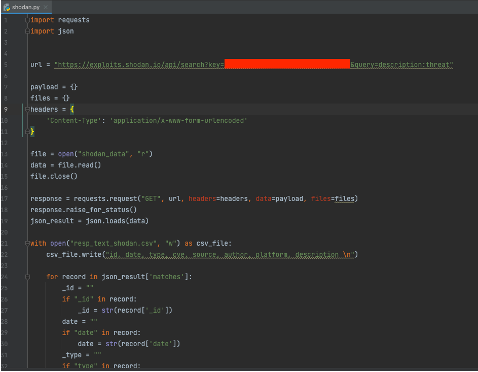Click 'file.read()' on the data line

tap(79, 165)
